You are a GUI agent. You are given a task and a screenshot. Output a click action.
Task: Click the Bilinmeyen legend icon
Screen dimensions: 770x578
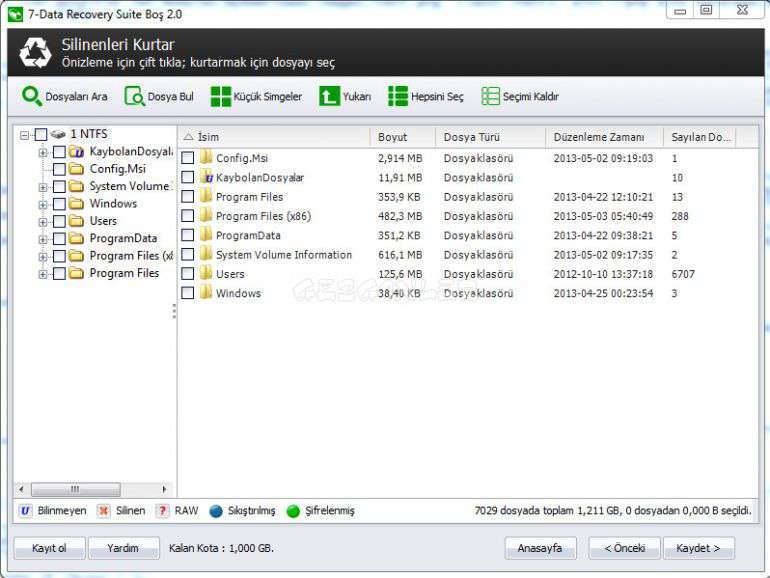(x=25, y=511)
